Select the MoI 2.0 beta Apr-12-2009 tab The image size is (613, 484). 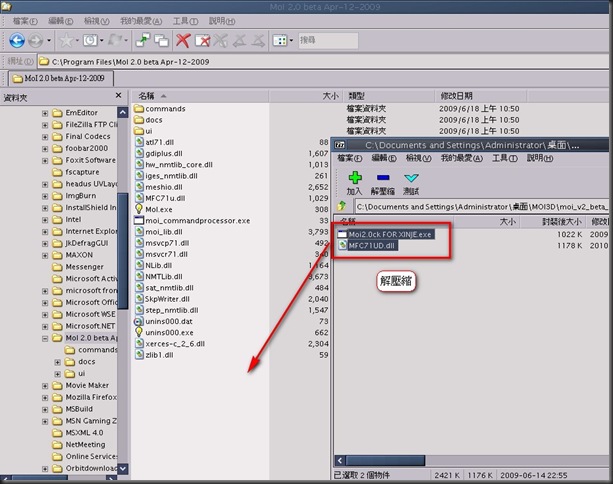pyautogui.click(x=61, y=78)
